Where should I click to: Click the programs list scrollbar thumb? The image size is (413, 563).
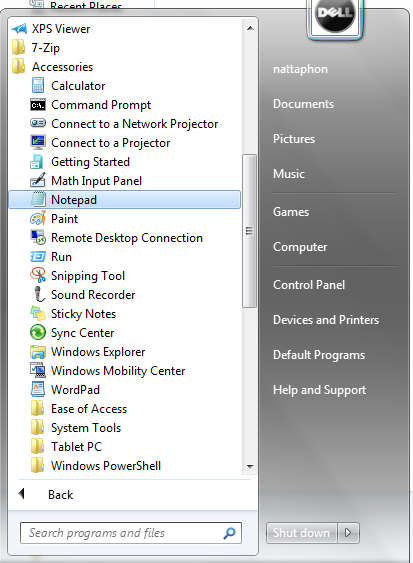(249, 231)
